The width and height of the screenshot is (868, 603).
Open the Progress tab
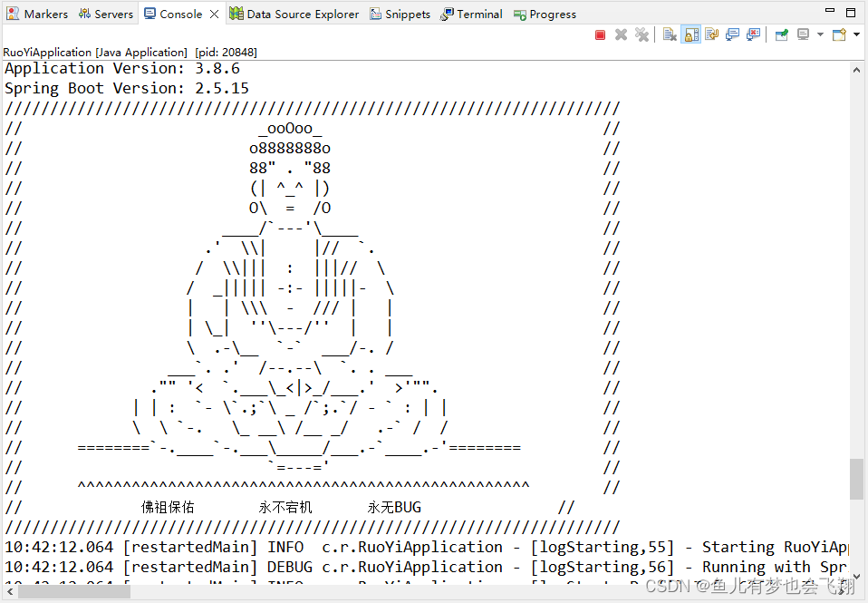[x=545, y=14]
